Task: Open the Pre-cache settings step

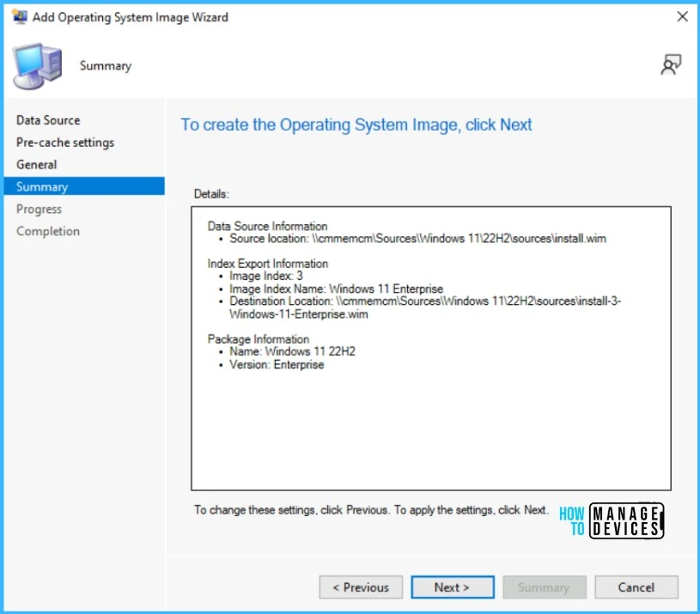Action: coord(65,143)
